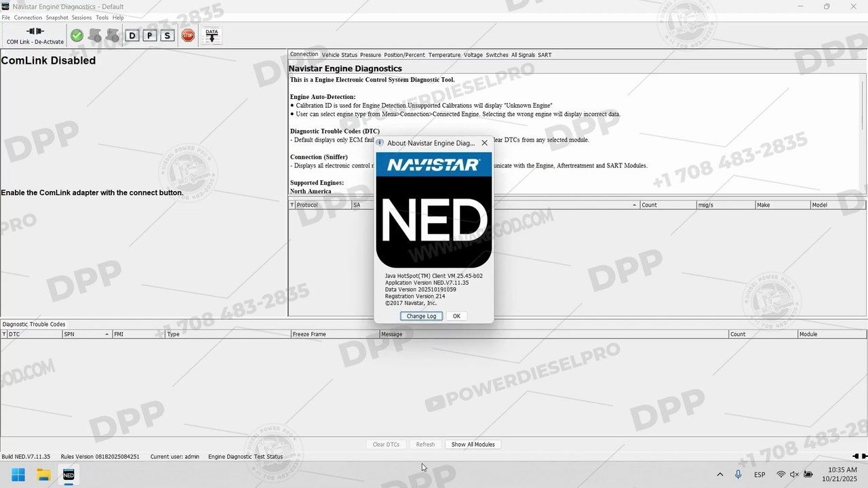
Task: Click the SPN column sort arrow header
Action: pyautogui.click(x=87, y=334)
